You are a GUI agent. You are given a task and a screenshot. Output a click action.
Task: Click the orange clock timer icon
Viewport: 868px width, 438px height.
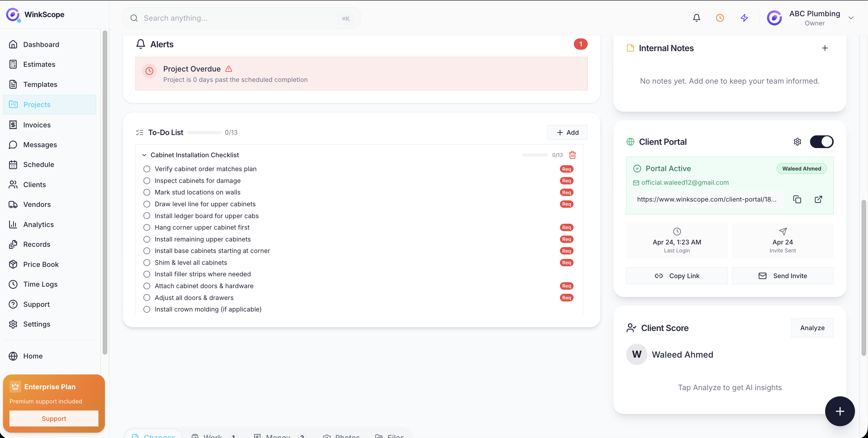tap(720, 18)
